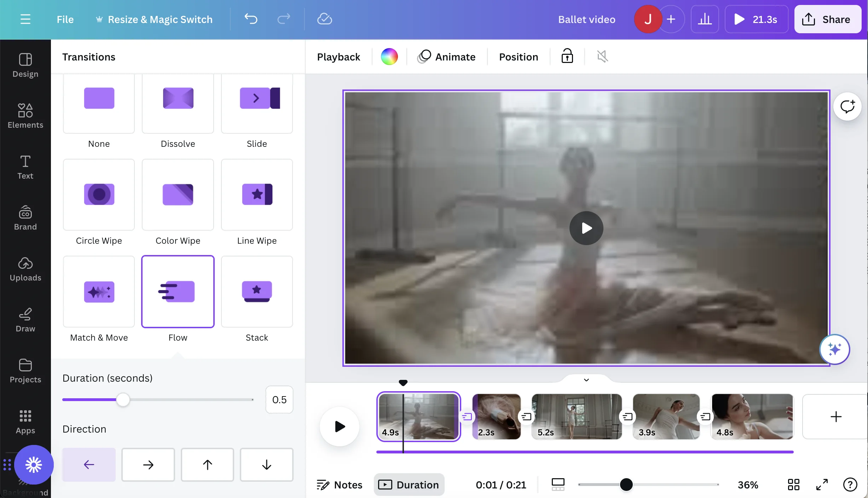868x498 pixels.
Task: Click the Share button
Action: [827, 19]
